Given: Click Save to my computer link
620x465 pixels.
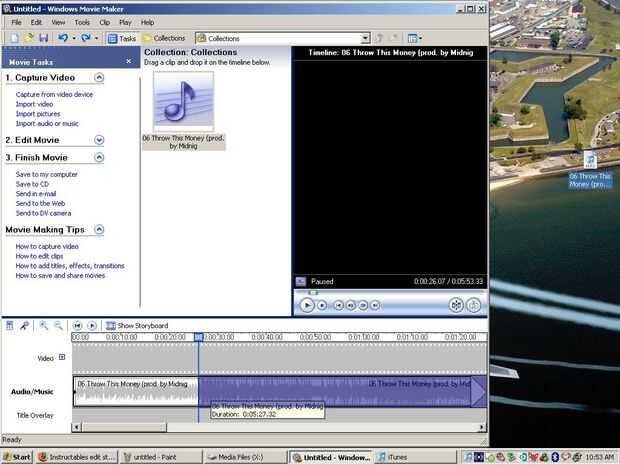Looking at the screenshot, I should tap(47, 174).
